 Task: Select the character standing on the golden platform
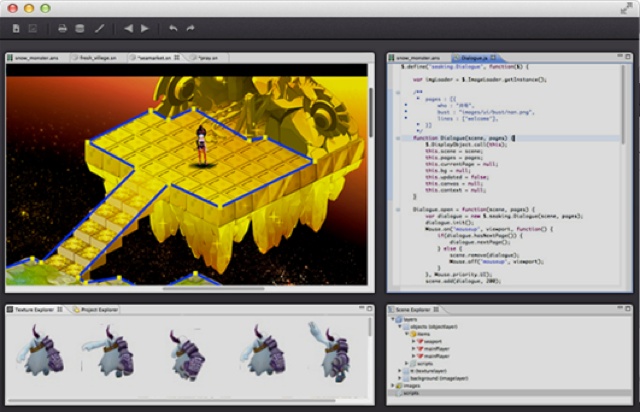(200, 145)
